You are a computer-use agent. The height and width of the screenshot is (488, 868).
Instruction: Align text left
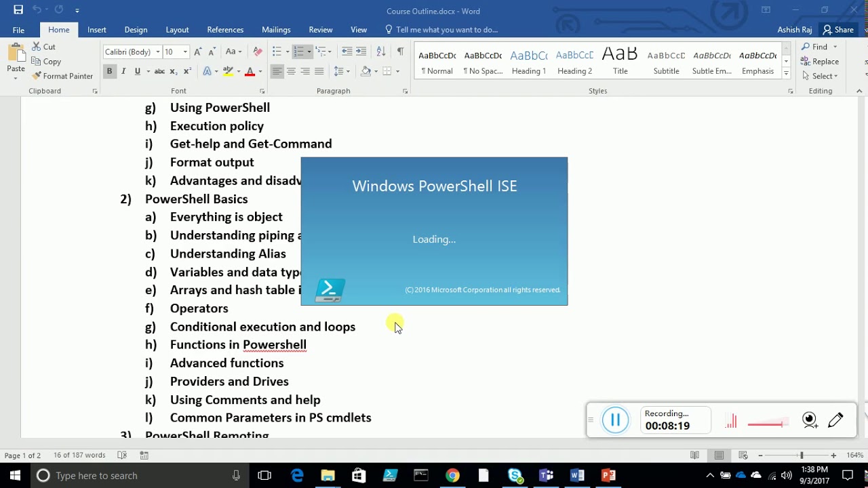click(277, 71)
